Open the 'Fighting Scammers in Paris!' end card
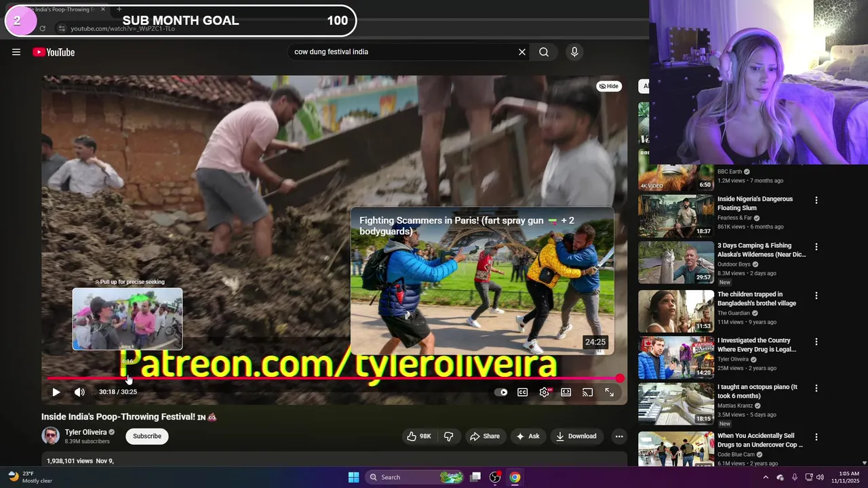Screen dimensions: 868x488 (482, 281)
